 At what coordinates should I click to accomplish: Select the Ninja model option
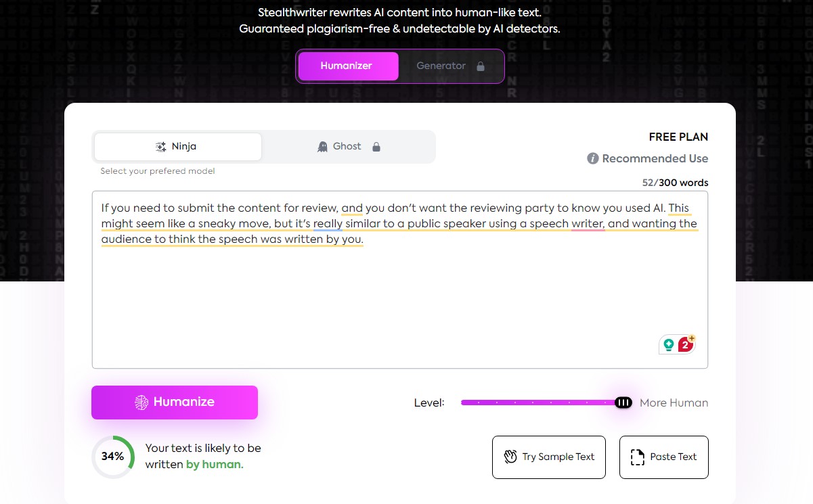[x=177, y=147]
